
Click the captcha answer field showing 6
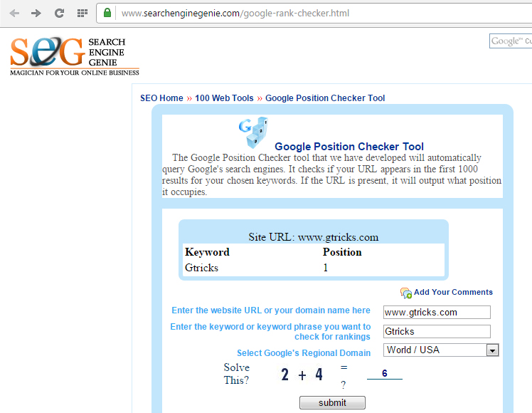pos(385,373)
